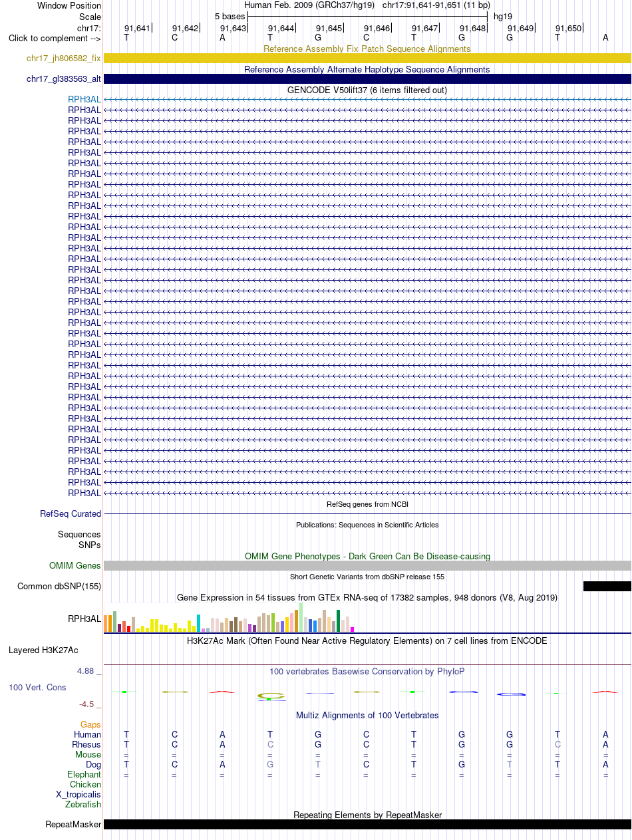Open '100 vertebrates Basewise Conservation by PhyloP' title
The image size is (632, 840).
tap(367, 671)
